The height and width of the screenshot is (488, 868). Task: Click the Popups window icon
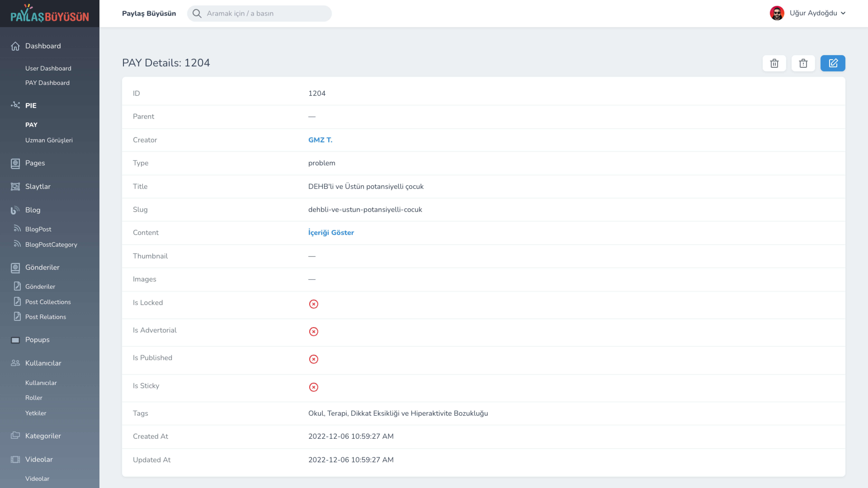click(15, 340)
